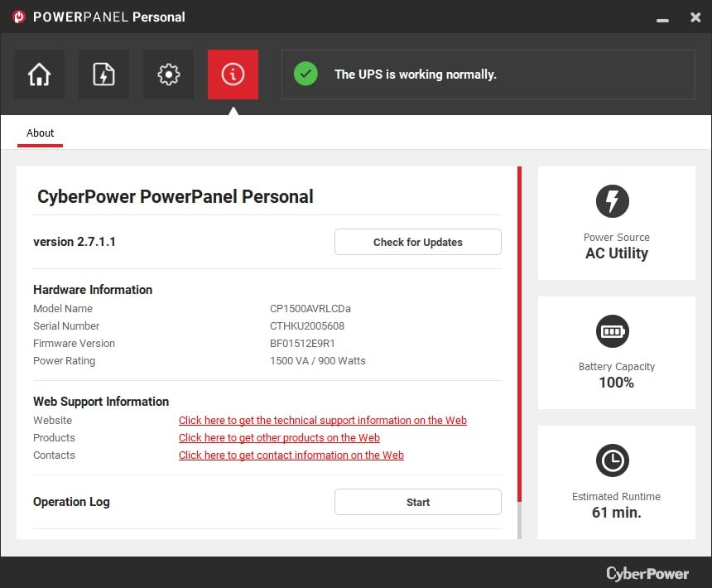
Task: Open the contact information web link
Action: [x=291, y=455]
